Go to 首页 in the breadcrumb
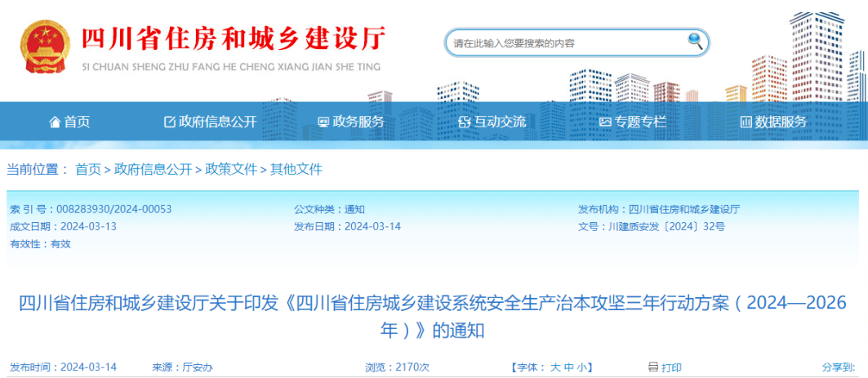Viewport: 868px width, 378px height. coord(88,169)
